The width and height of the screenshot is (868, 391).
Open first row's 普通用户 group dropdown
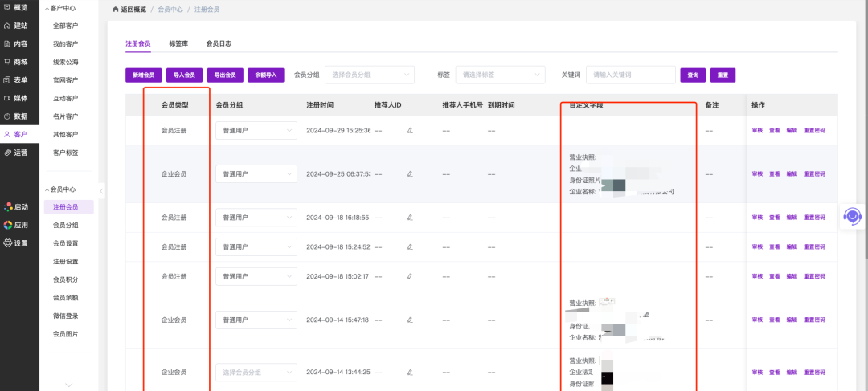256,130
